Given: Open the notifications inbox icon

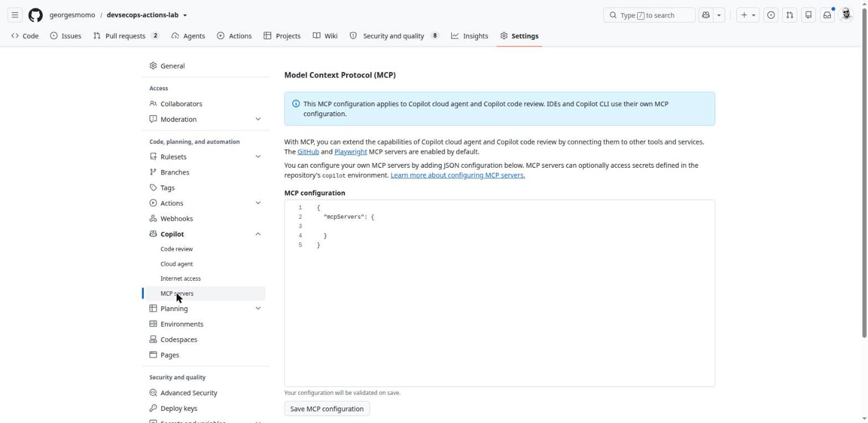Looking at the screenshot, I should (x=827, y=15).
